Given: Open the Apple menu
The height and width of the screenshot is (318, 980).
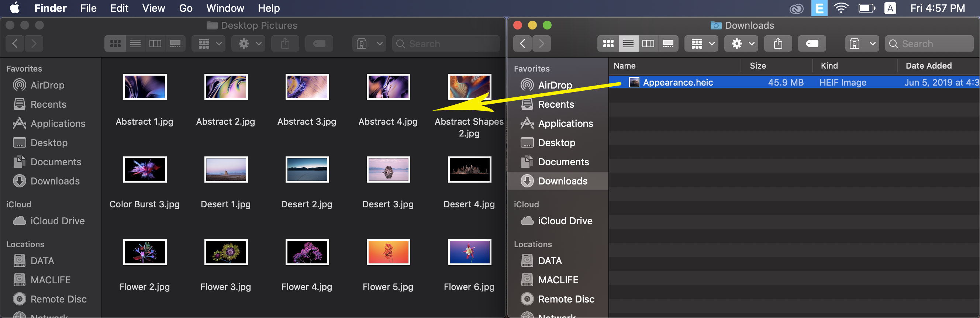Looking at the screenshot, I should pos(14,8).
